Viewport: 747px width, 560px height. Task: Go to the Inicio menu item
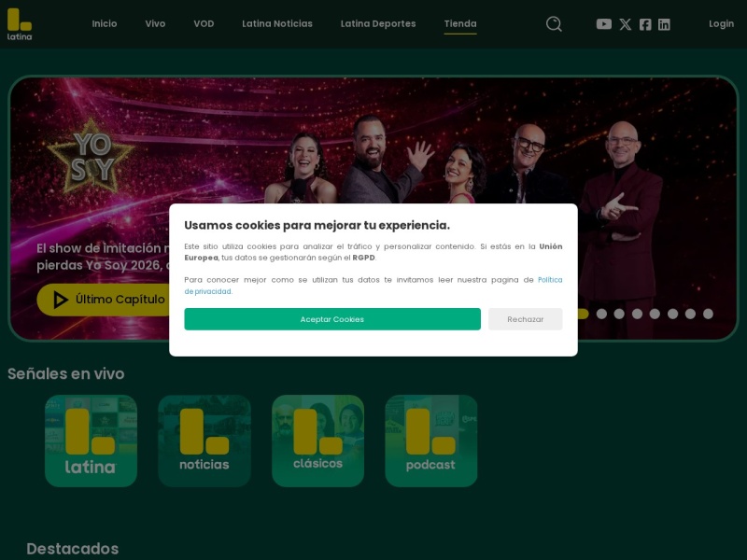105,24
